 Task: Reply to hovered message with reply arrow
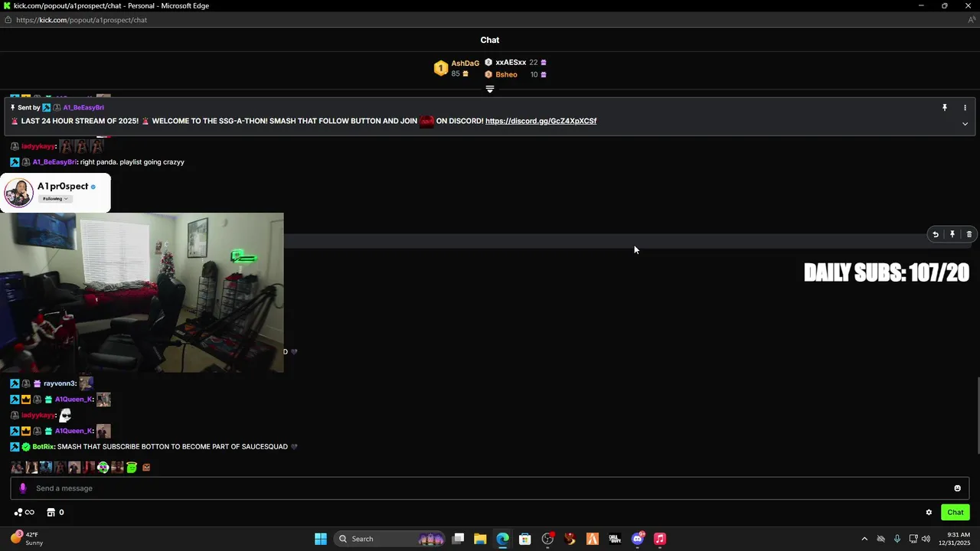936,235
